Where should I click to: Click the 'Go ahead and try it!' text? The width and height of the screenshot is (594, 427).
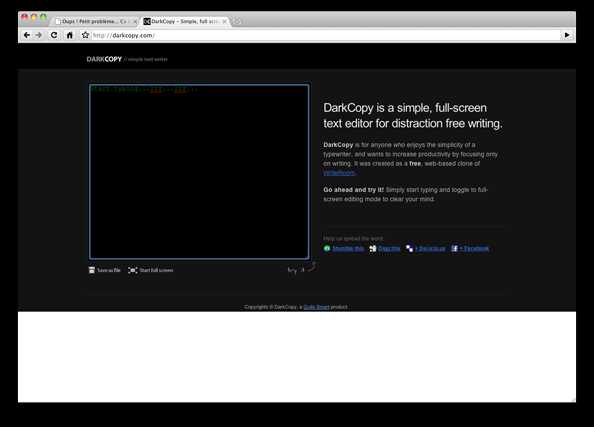pos(353,189)
